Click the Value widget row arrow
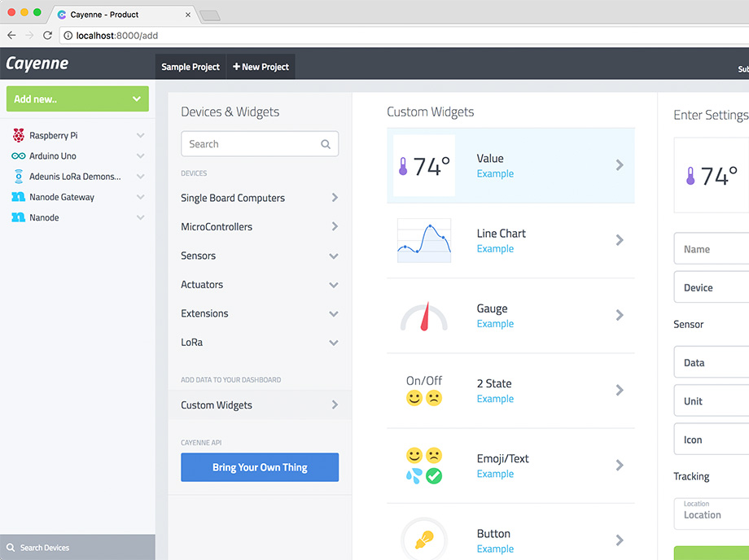Viewport: 749px width, 560px height. (x=619, y=165)
